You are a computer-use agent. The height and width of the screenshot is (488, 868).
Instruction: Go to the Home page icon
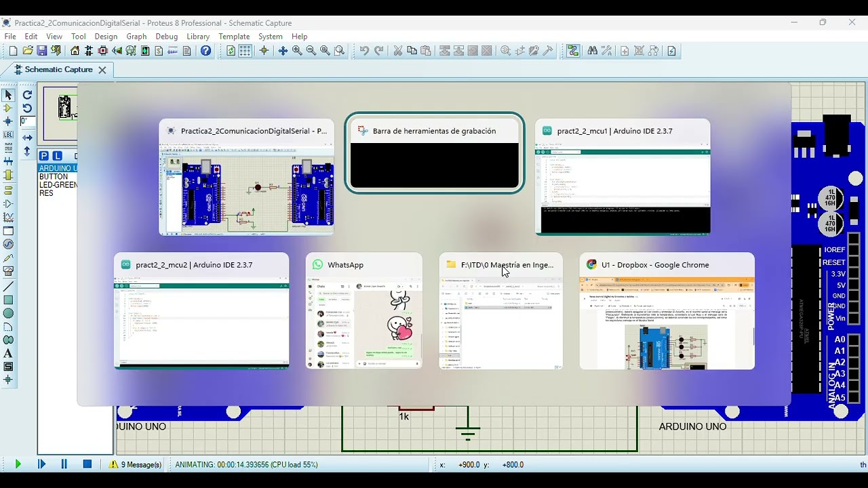[75, 51]
